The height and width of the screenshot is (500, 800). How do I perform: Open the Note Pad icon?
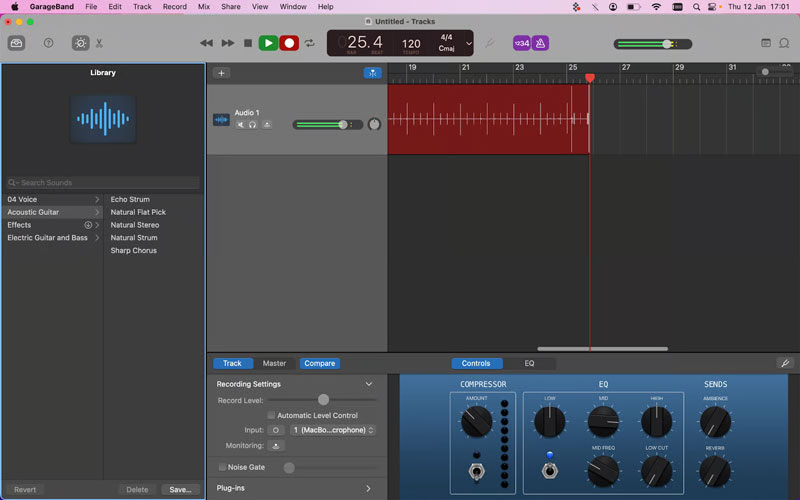(766, 43)
